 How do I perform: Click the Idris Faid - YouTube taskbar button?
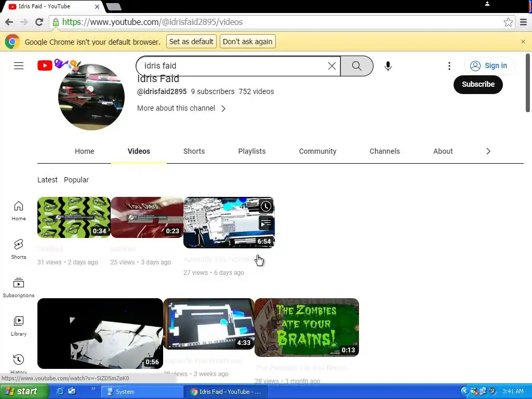[226, 392]
